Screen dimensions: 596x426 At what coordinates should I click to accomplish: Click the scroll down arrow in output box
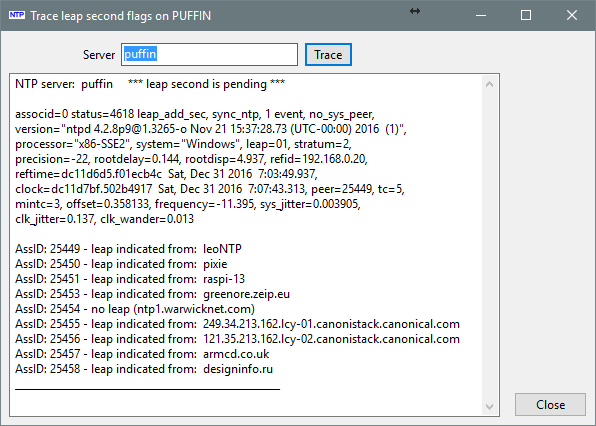[490, 407]
